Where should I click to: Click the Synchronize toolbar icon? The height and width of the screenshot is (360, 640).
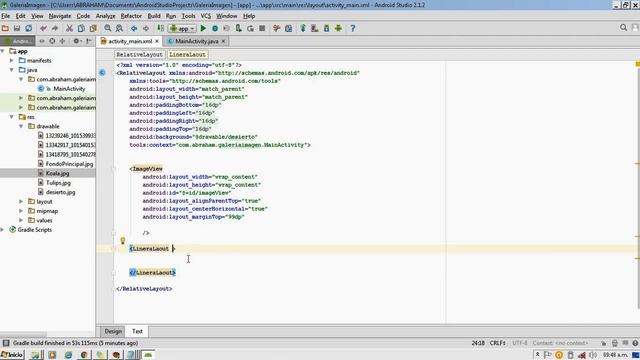pos(29,28)
